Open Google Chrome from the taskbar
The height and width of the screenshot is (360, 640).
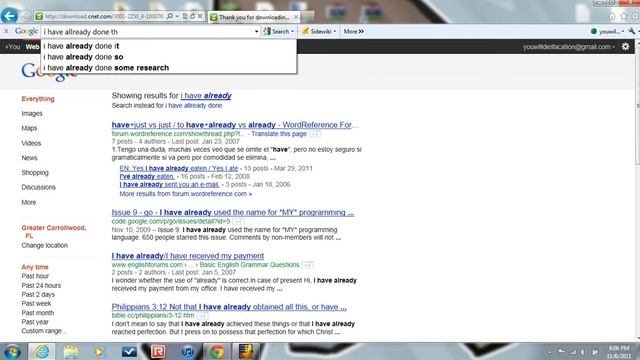click(217, 352)
